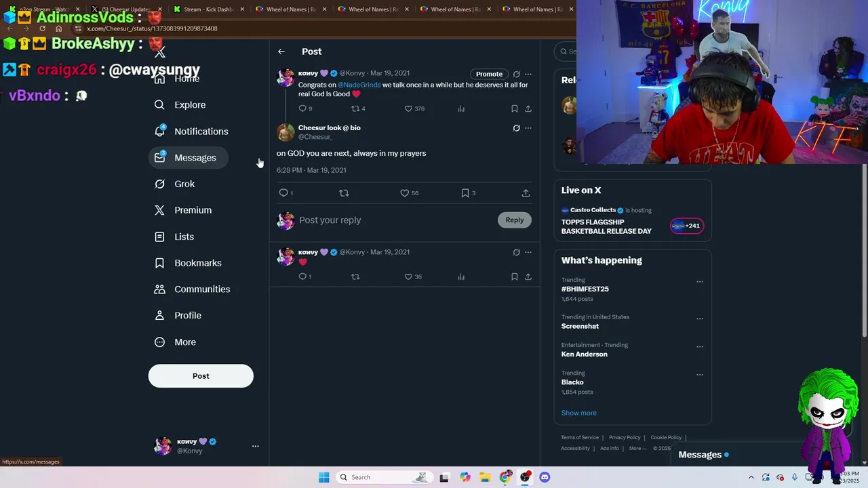Open Notifications in the sidebar
Viewport: 868px width, 488px height.
pos(191,131)
